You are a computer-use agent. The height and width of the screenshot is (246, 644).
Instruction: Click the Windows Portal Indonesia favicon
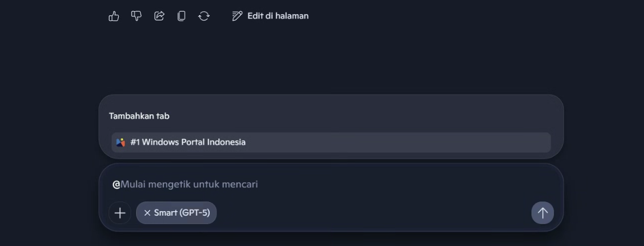click(120, 142)
